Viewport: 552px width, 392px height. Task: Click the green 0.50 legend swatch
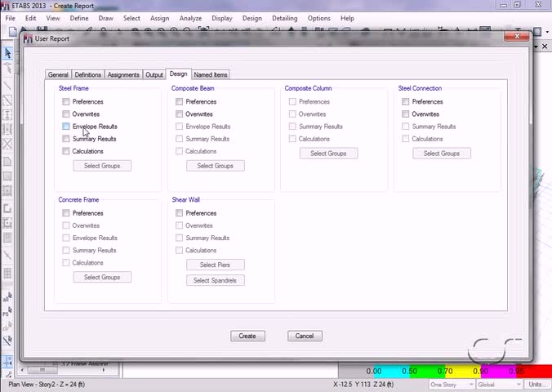point(427,372)
